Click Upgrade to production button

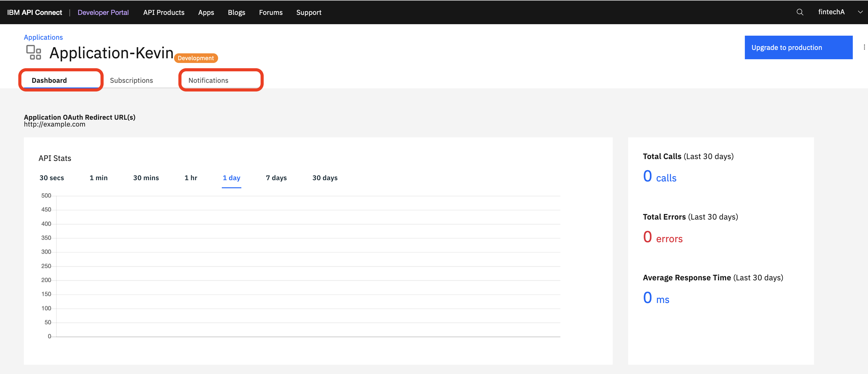coord(798,47)
